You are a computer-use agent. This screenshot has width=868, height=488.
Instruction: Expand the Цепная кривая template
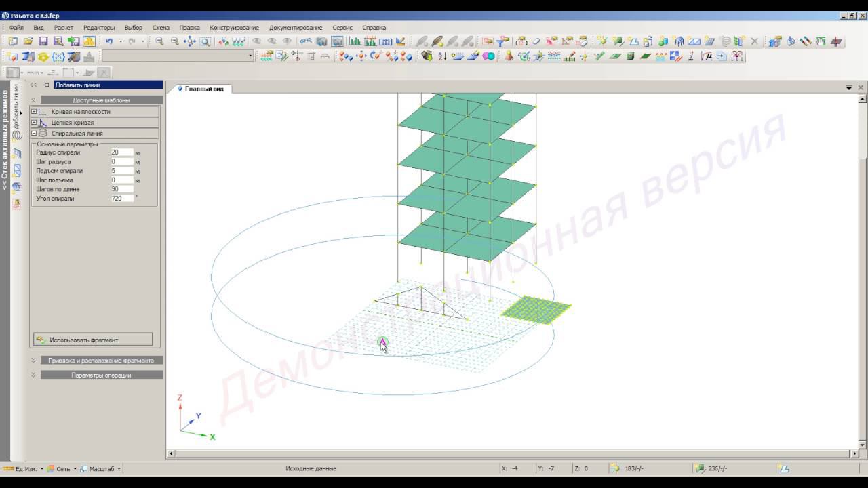34,123
